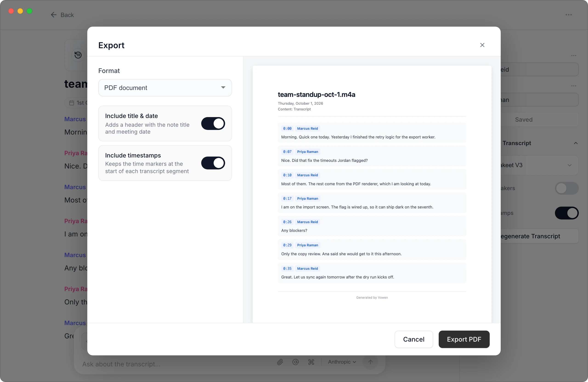Click the second speaker name field in sidebar
The height and width of the screenshot is (382, 588).
[539, 100]
